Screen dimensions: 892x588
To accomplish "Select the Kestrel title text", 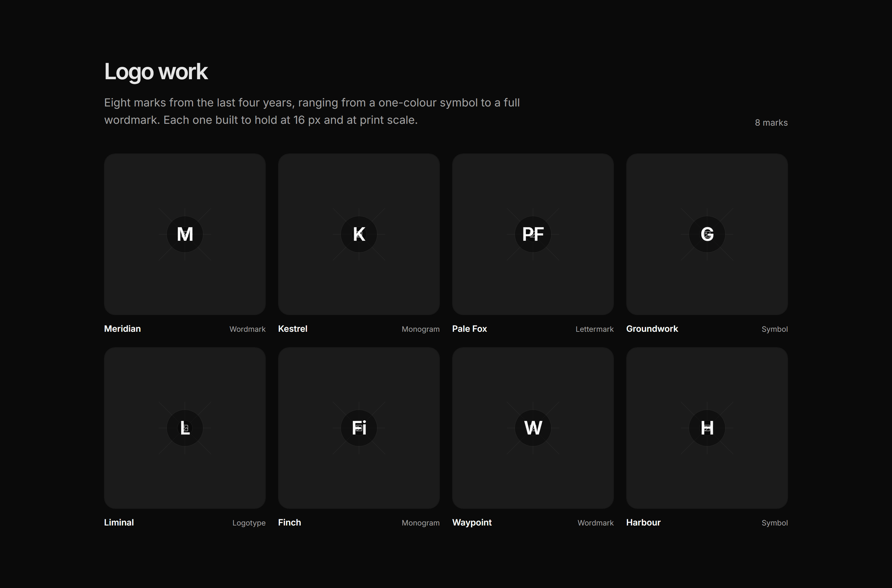I will [293, 329].
